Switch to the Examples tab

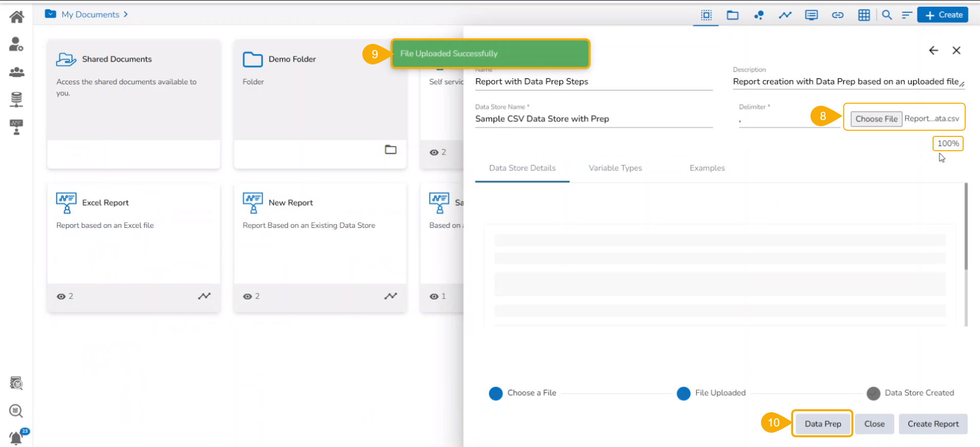(707, 168)
